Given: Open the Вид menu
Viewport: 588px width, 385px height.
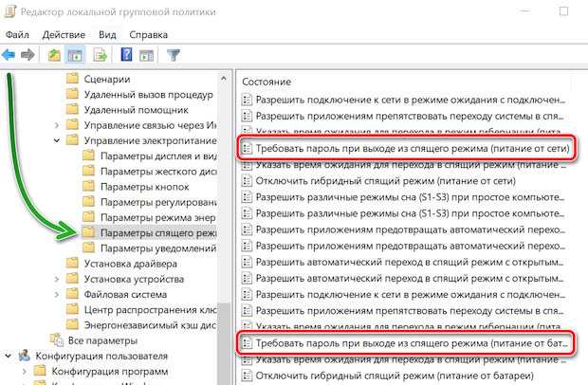Looking at the screenshot, I should 107,35.
